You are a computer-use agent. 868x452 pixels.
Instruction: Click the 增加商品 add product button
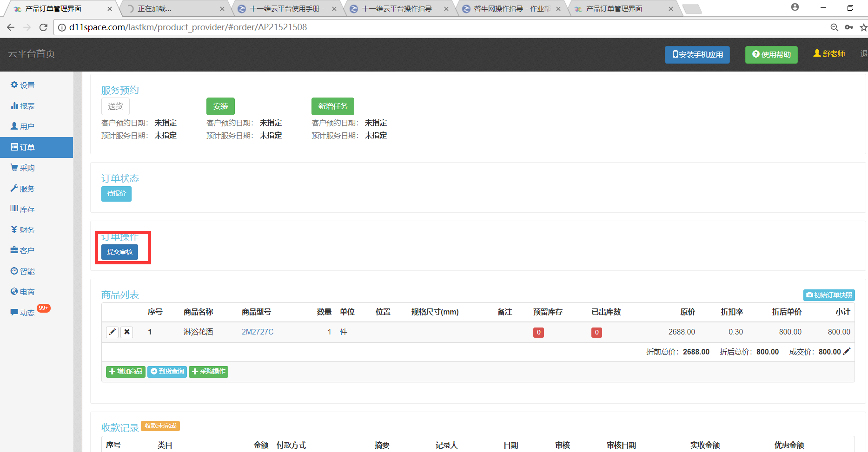point(126,372)
